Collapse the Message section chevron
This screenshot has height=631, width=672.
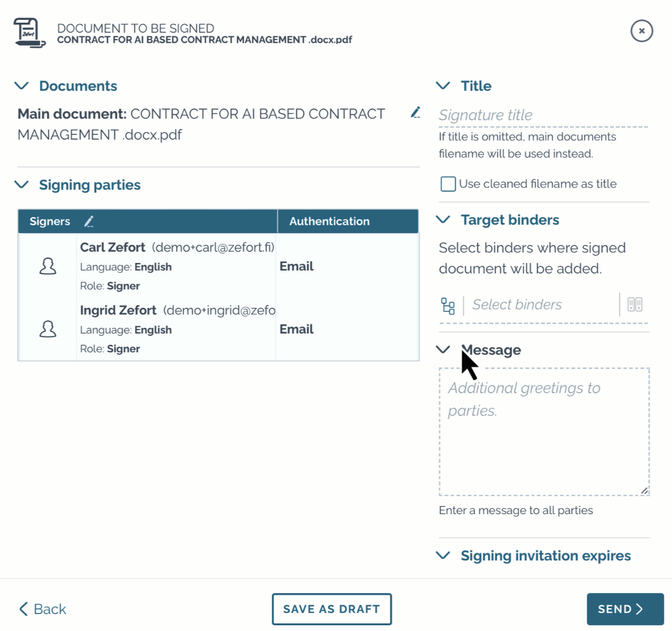coord(443,349)
